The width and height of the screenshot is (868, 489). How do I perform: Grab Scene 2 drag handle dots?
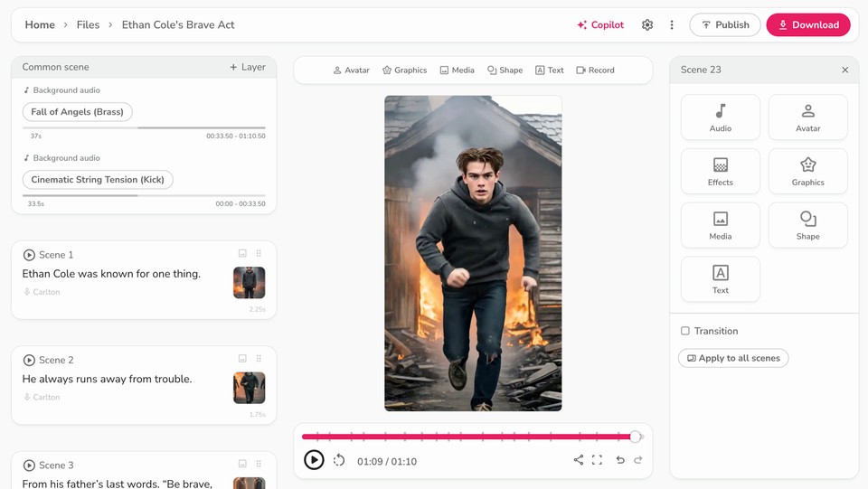[259, 359]
